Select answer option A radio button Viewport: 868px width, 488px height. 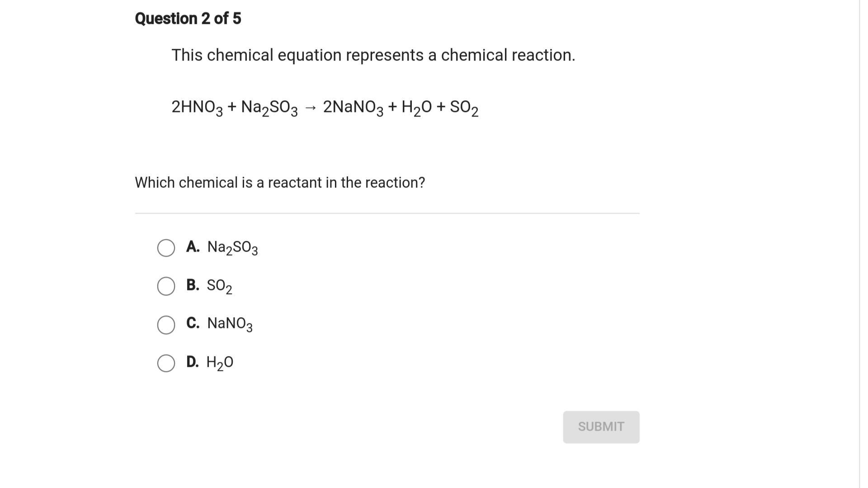(x=166, y=248)
